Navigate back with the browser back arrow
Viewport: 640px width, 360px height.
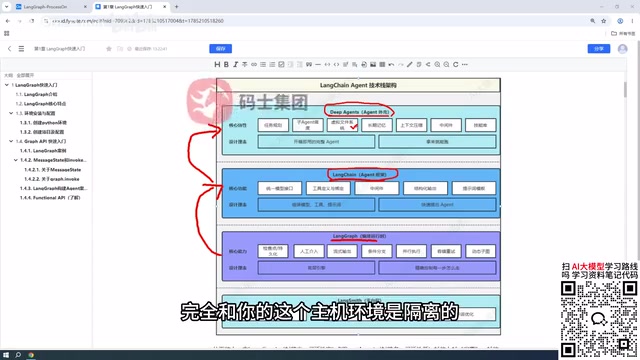coord(8,21)
